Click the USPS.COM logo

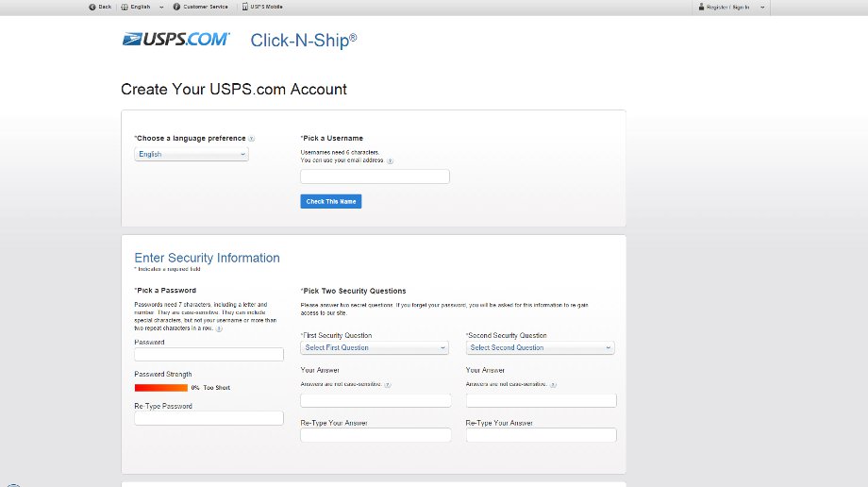coord(176,40)
